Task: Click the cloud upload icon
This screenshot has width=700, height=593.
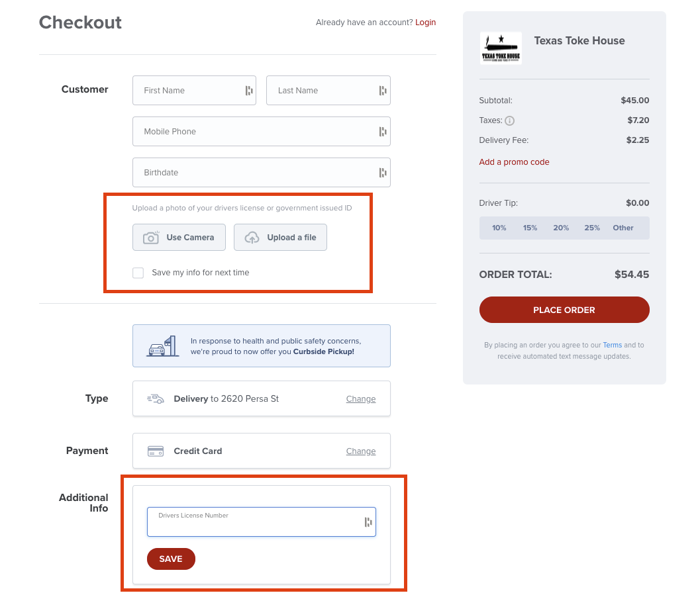Action: [252, 238]
